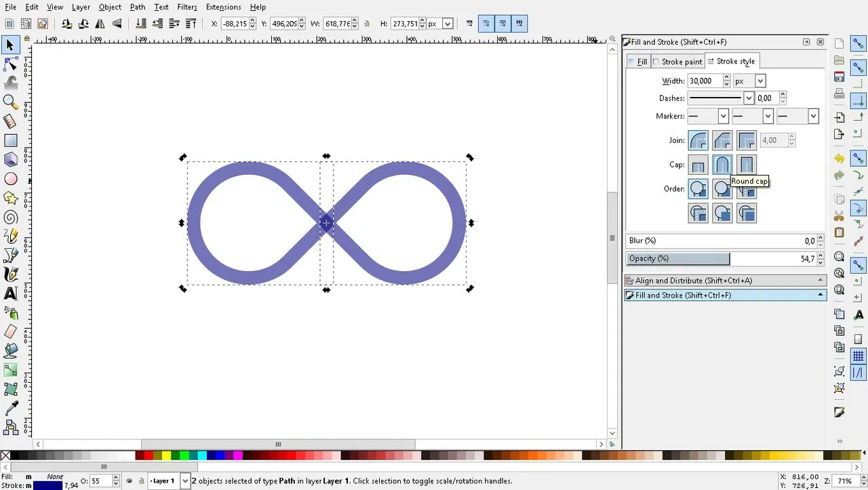Set stroke cap to Square
868x490 pixels.
(x=747, y=165)
